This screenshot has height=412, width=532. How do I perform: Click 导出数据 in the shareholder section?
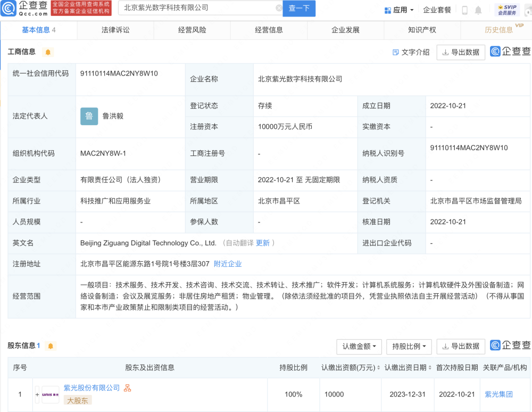pyautogui.click(x=461, y=347)
